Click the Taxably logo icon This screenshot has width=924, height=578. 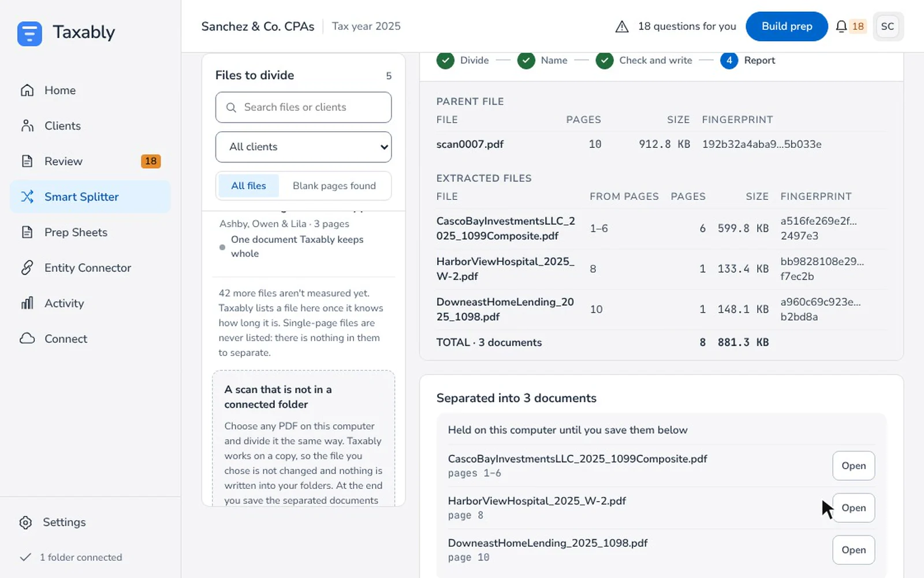pyautogui.click(x=29, y=33)
